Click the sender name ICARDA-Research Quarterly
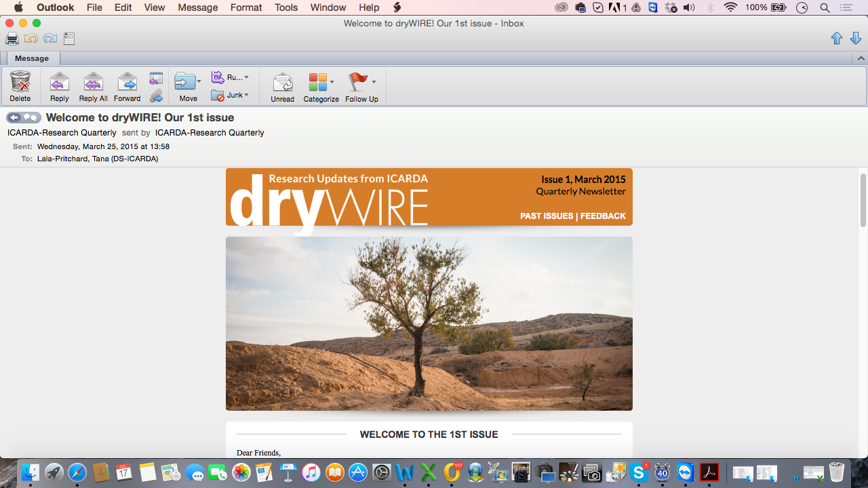 click(62, 133)
